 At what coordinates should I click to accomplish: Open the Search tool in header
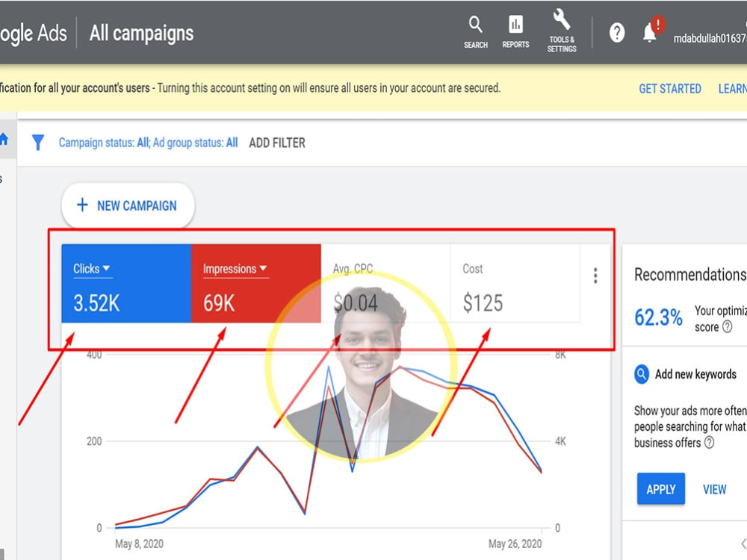475,32
